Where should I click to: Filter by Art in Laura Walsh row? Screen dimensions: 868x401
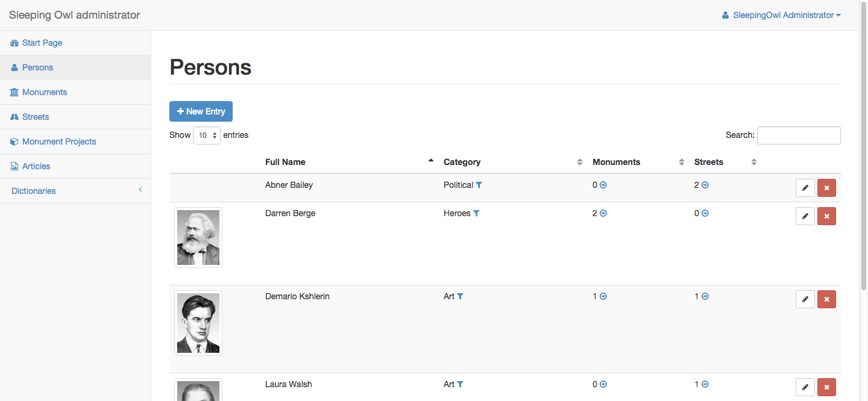pos(461,385)
